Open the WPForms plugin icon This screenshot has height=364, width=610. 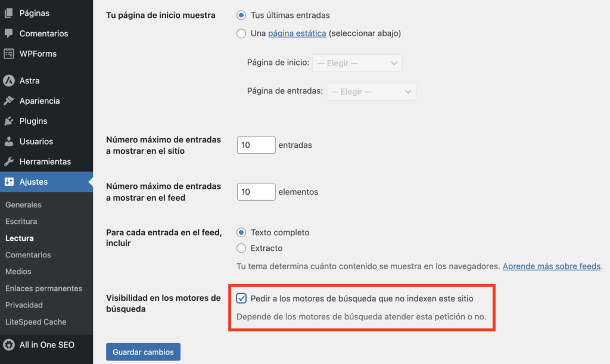click(x=8, y=54)
